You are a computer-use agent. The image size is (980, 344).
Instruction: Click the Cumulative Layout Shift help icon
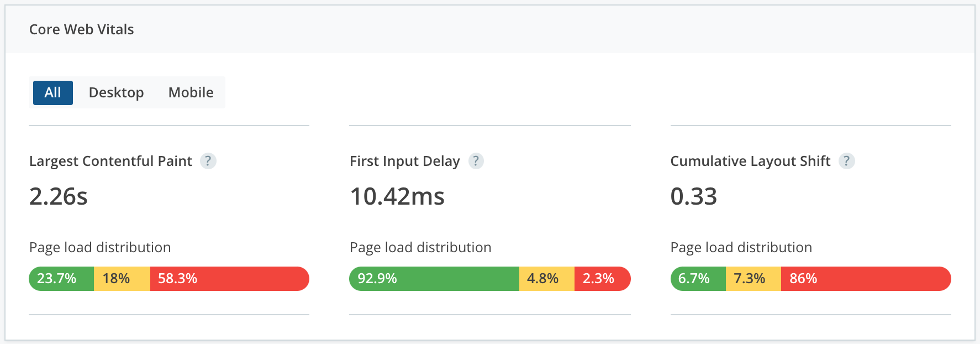(847, 161)
